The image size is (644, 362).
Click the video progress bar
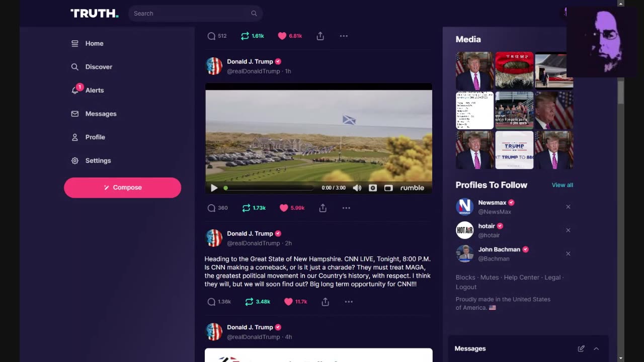(269, 188)
